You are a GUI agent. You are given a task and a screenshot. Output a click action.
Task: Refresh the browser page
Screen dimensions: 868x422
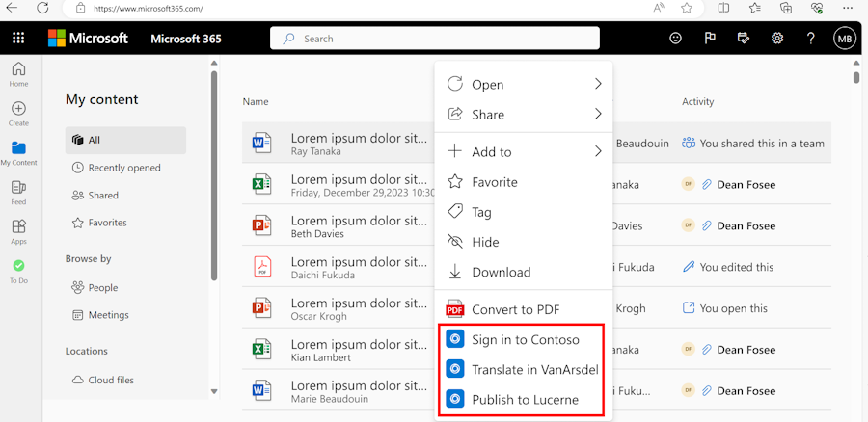point(42,8)
